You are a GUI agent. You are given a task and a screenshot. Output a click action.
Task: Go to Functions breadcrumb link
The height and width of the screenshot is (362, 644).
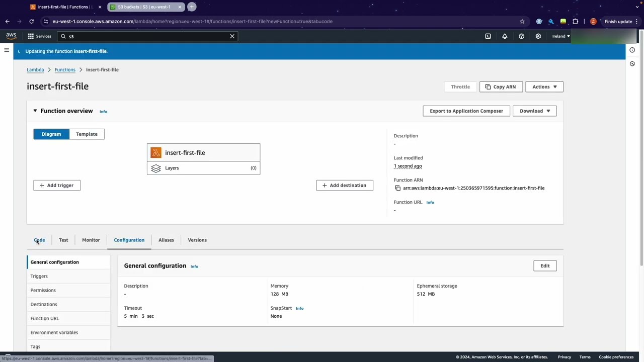tap(65, 70)
